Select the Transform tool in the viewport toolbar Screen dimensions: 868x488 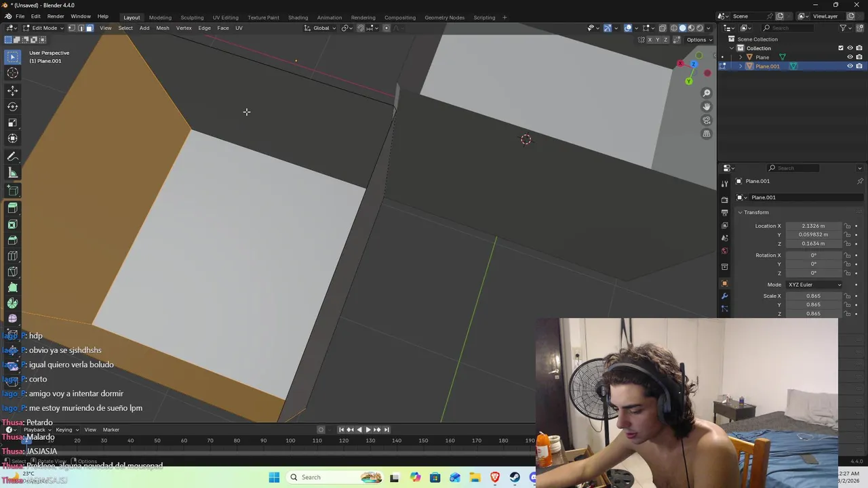[12, 138]
